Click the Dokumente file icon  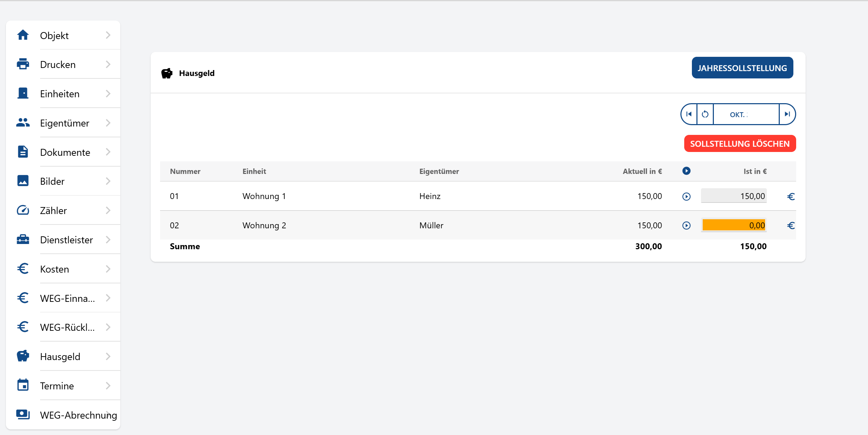23,152
